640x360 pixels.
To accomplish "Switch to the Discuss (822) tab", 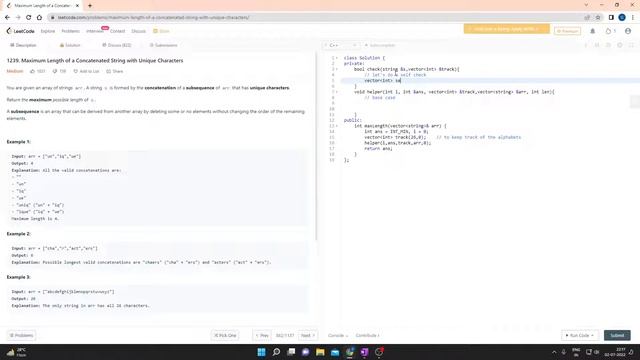I will click(x=117, y=45).
